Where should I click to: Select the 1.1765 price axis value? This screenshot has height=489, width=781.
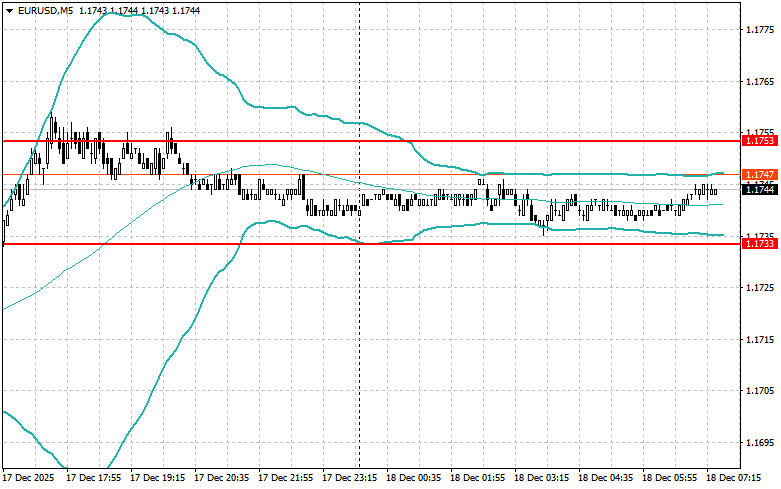760,81
